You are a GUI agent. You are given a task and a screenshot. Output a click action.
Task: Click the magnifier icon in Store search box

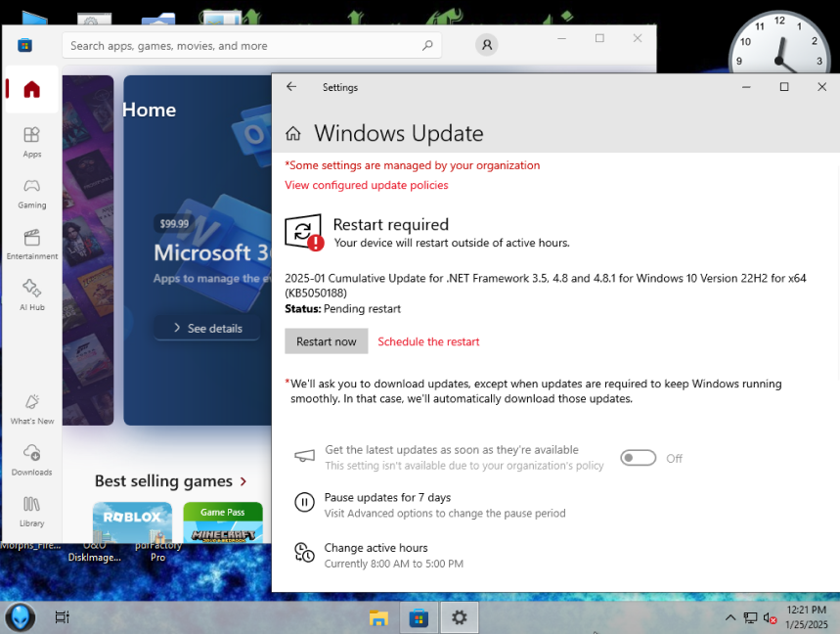pyautogui.click(x=427, y=46)
